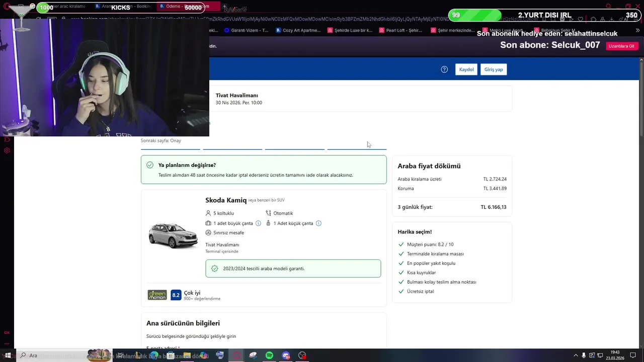
Task: Click the "30 Nis 2026, Per. 10:00" date
Action: click(x=239, y=103)
